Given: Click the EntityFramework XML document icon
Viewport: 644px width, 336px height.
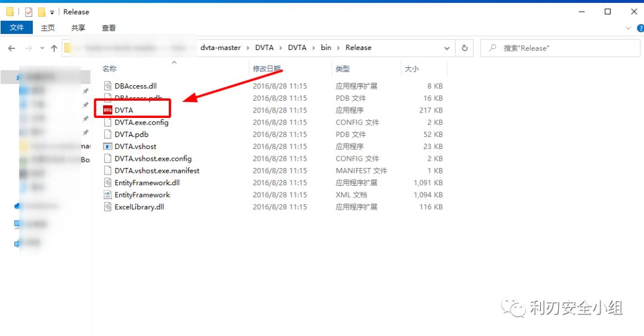Looking at the screenshot, I should click(107, 195).
